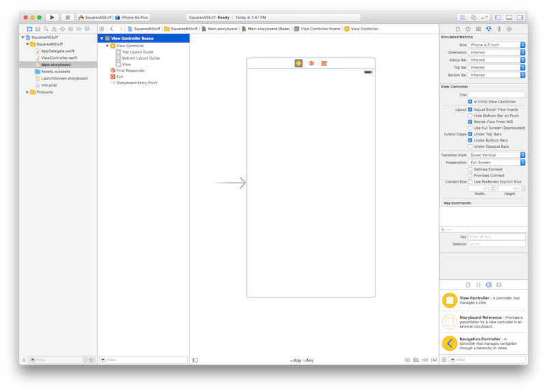Open the Symbol navigator

[38, 29]
